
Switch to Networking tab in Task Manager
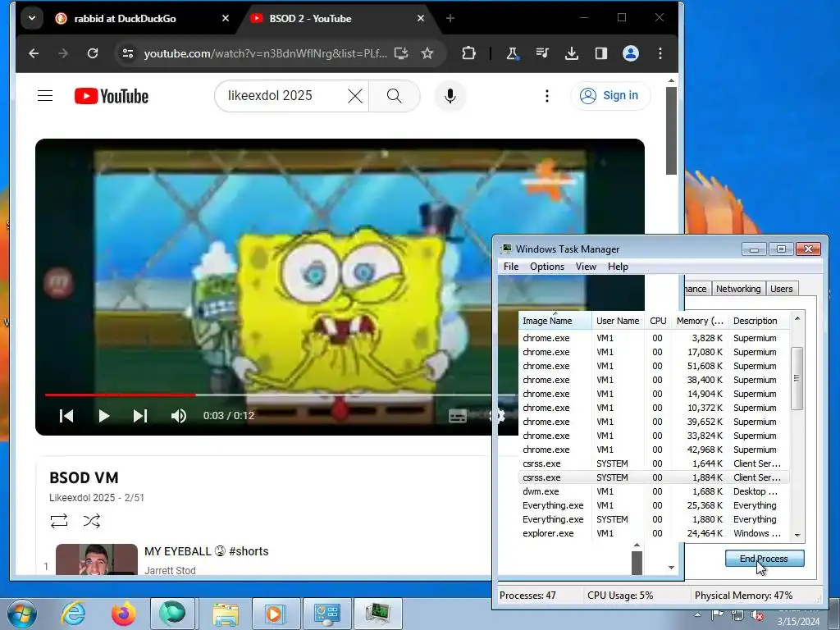tap(738, 289)
